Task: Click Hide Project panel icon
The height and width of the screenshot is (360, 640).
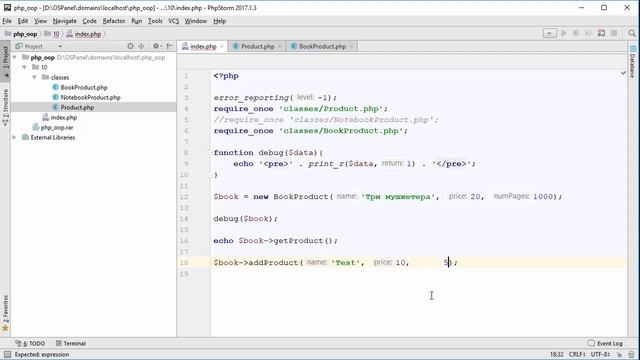Action: (170, 46)
